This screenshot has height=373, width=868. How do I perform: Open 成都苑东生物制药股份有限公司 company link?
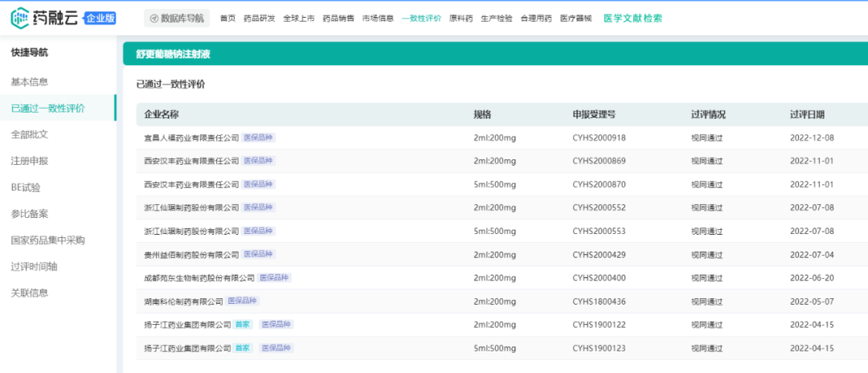point(199,278)
